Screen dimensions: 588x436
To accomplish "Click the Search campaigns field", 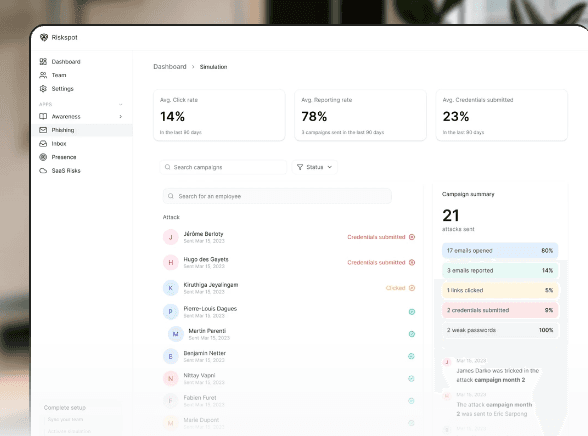I will [223, 167].
